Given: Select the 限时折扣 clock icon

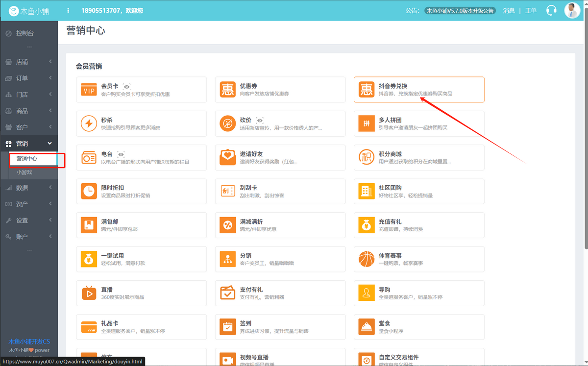Looking at the screenshot, I should click(89, 192).
